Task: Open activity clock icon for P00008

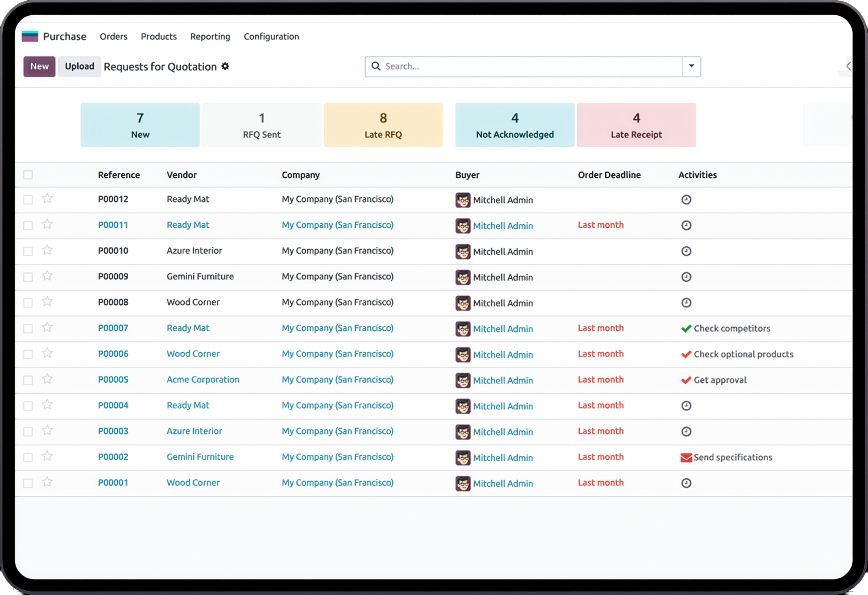Action: [686, 303]
